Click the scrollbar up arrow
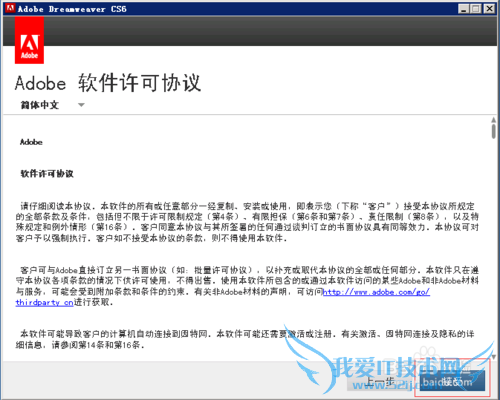 [493, 120]
